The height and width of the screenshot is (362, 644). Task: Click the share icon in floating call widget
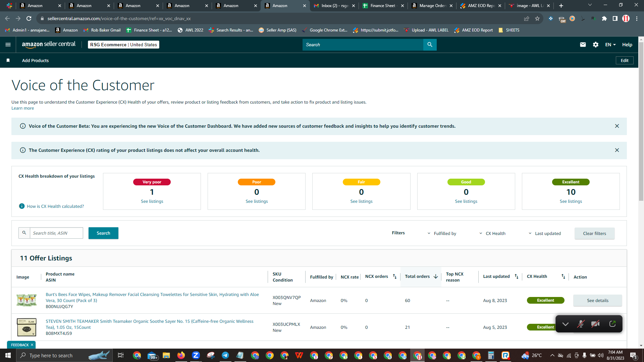[x=612, y=324]
